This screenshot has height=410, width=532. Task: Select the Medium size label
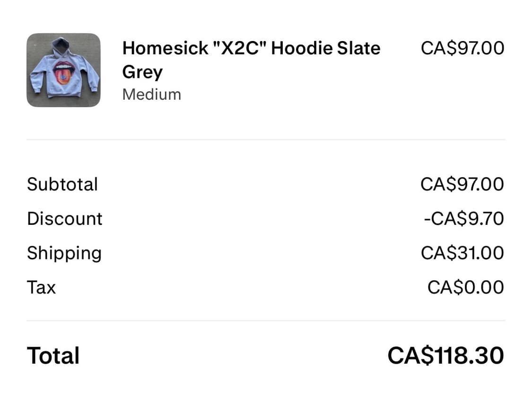[151, 94]
